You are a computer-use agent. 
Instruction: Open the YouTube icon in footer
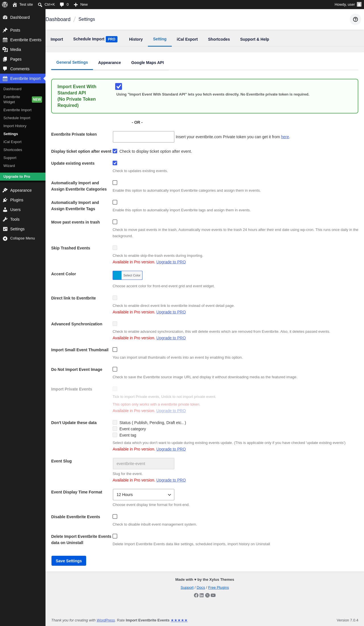coord(213,595)
